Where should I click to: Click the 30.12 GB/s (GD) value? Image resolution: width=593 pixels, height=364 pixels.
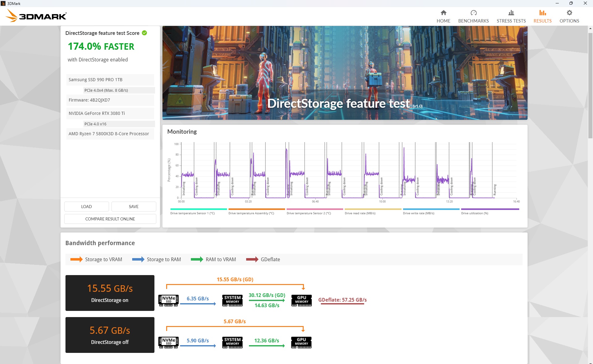tap(267, 295)
